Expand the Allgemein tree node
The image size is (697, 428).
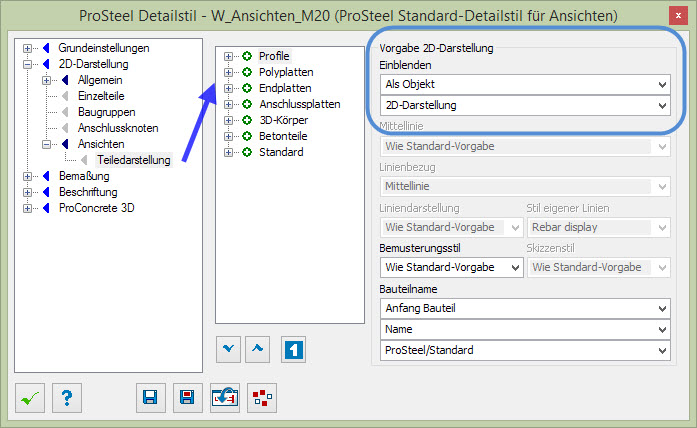pyautogui.click(x=47, y=80)
